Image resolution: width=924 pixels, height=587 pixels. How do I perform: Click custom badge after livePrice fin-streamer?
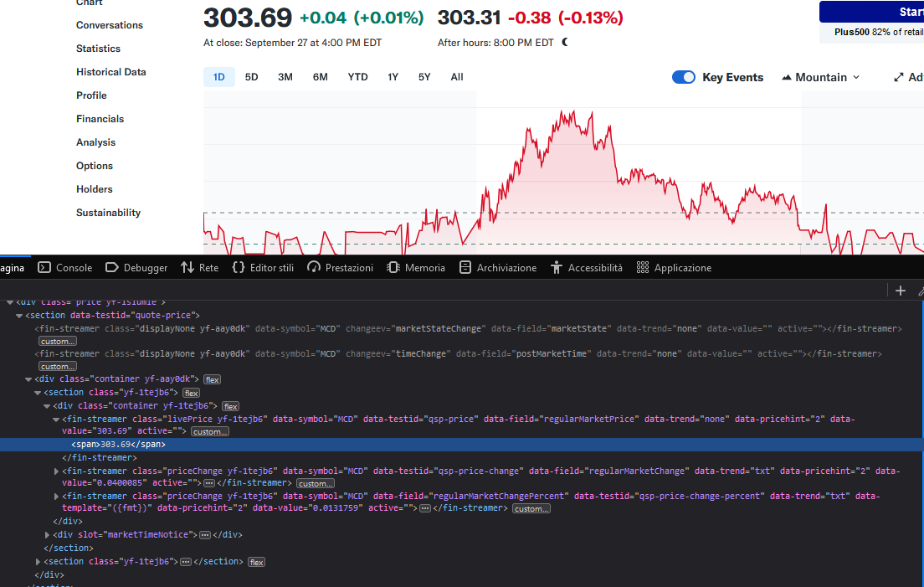pos(210,432)
